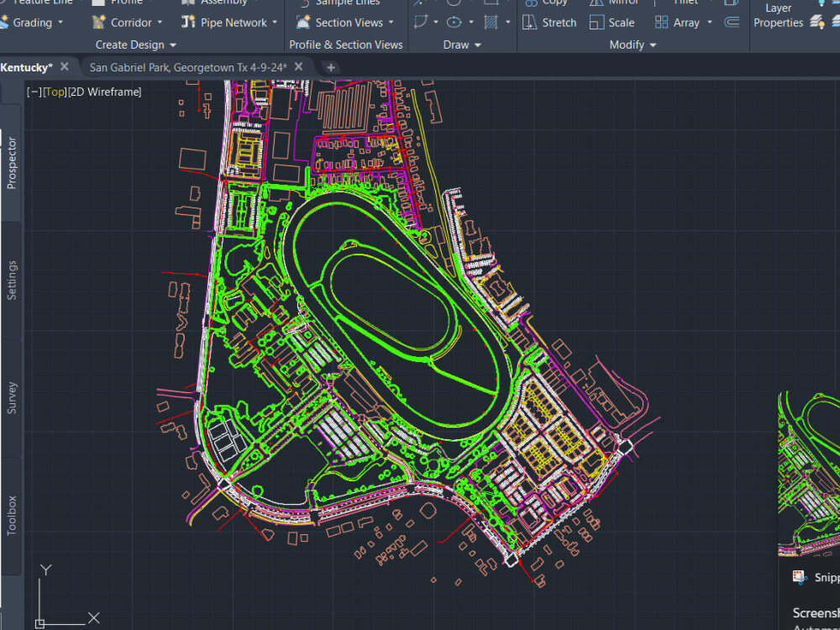This screenshot has height=630, width=840.
Task: Switch to the Kentucky drawing tab
Action: (26, 67)
